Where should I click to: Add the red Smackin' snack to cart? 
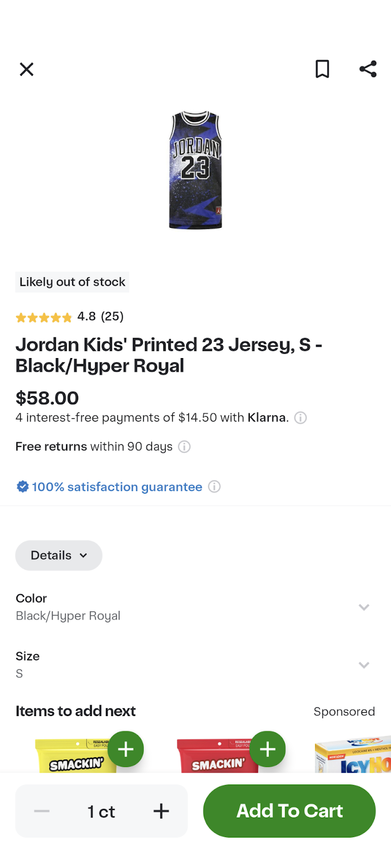click(268, 749)
